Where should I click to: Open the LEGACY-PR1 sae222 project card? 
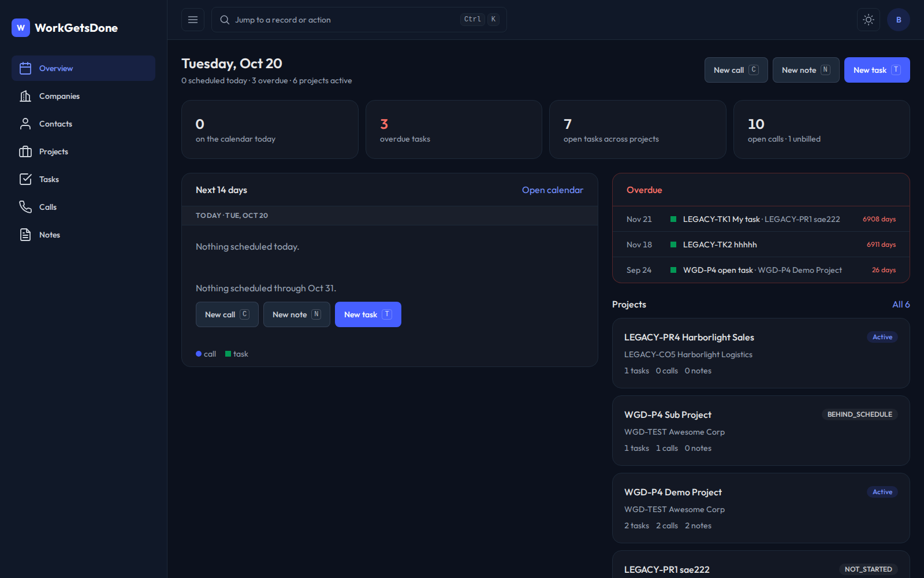761,565
